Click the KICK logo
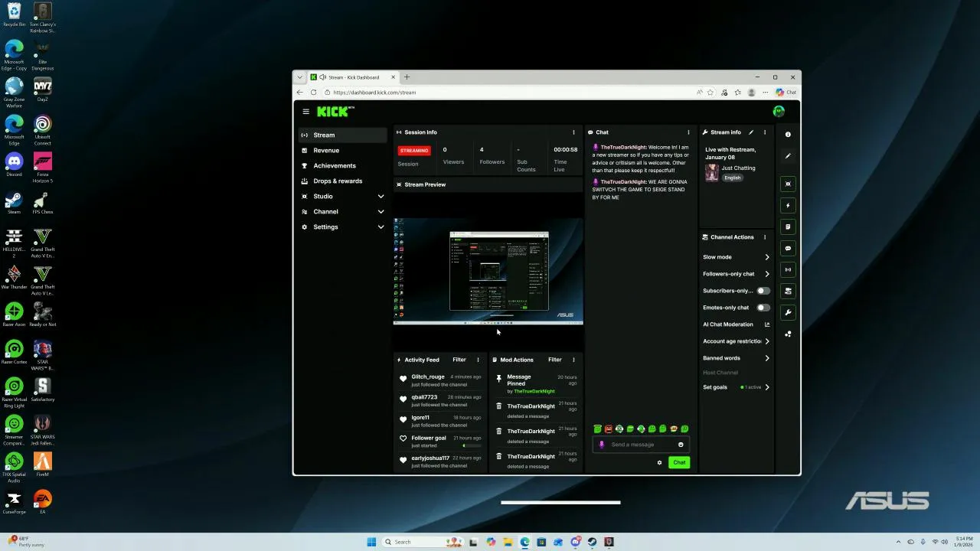 click(335, 112)
